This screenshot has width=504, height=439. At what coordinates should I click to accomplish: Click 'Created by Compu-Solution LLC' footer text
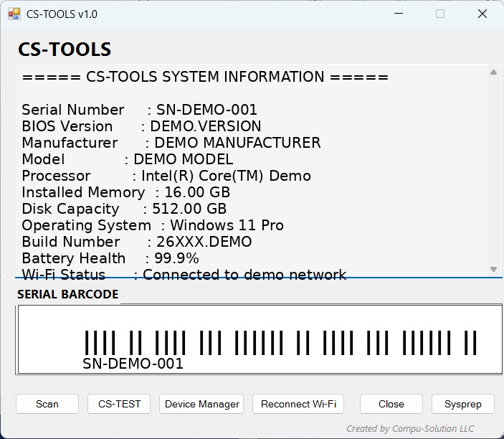410,429
